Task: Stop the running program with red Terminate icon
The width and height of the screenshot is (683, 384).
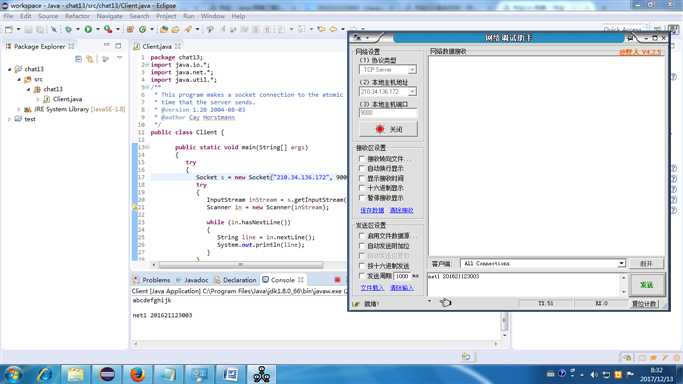Action: tap(337, 280)
